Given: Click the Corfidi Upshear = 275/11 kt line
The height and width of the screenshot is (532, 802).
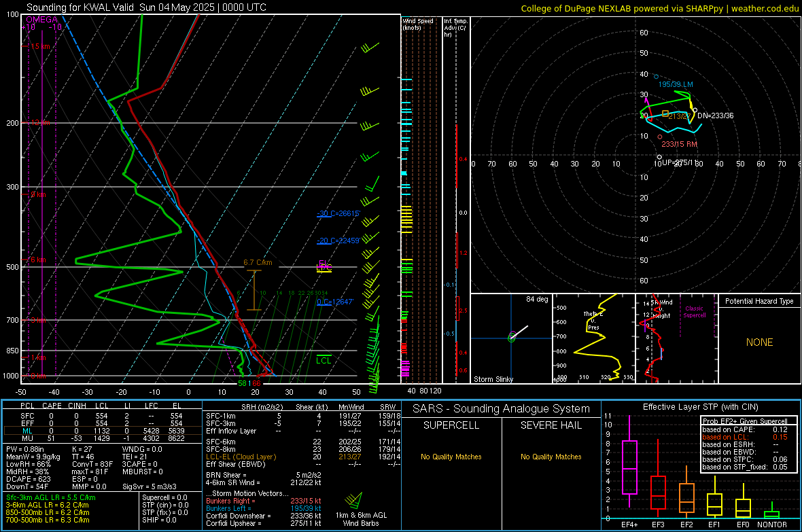Looking at the screenshot, I should 264,523.
